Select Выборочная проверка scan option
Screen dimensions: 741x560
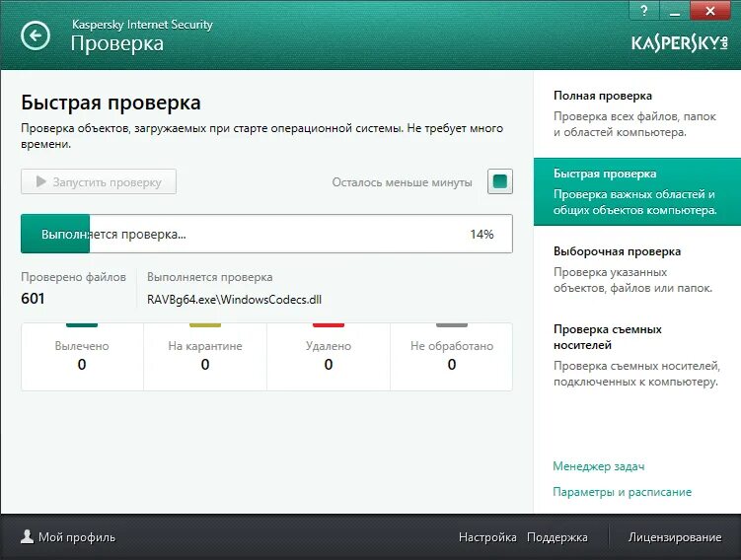click(637, 269)
